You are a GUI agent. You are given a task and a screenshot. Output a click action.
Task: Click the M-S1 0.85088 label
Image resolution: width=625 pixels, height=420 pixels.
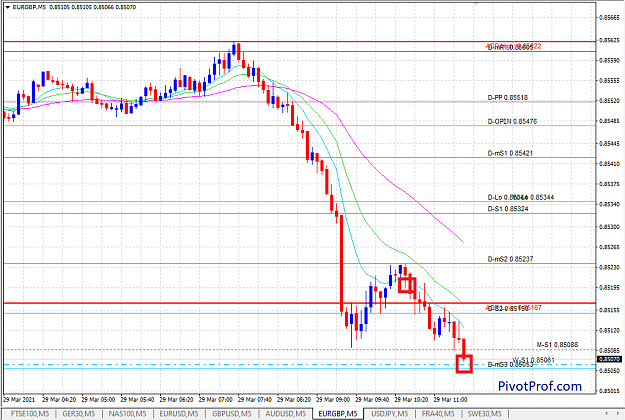pos(557,345)
